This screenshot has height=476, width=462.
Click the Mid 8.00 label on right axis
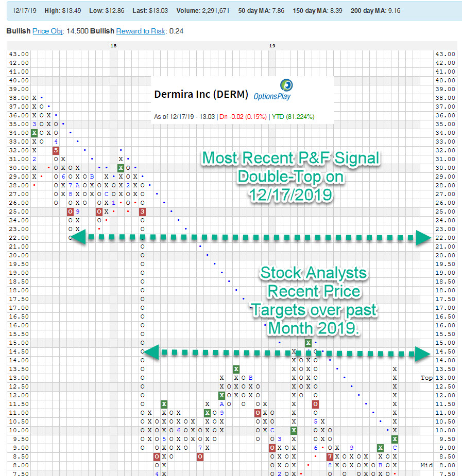438,465
